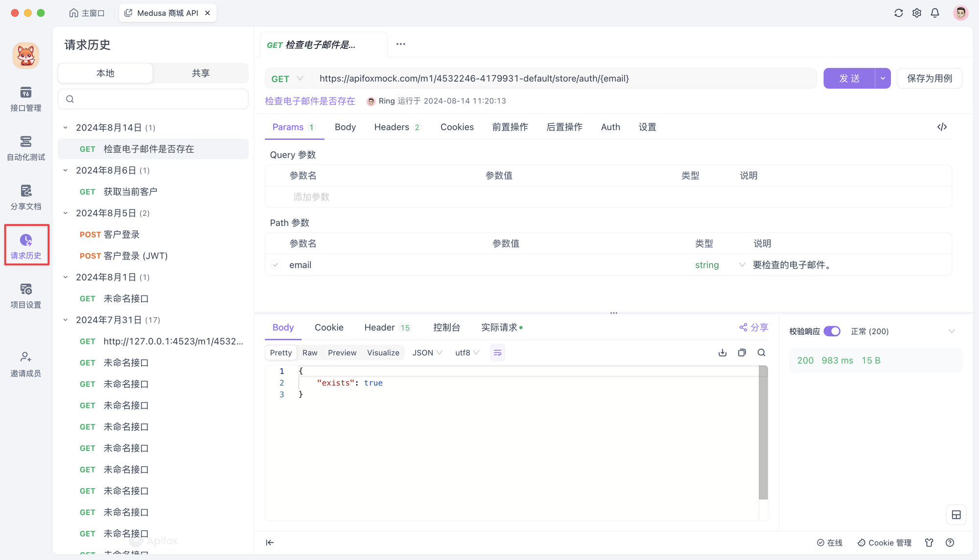Open the JSON format dropdown
Screen dimensions: 979x560
tap(427, 353)
